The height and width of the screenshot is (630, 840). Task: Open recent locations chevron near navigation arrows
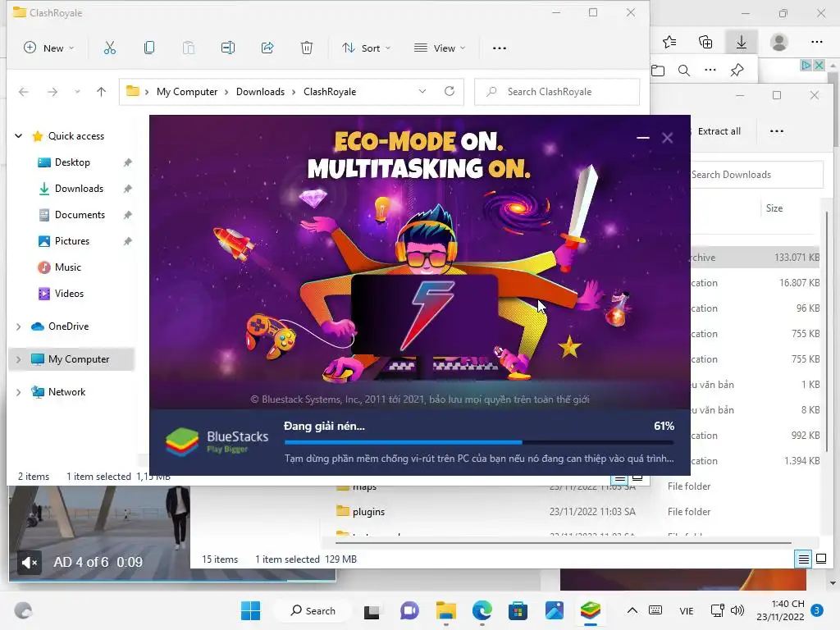(77, 92)
